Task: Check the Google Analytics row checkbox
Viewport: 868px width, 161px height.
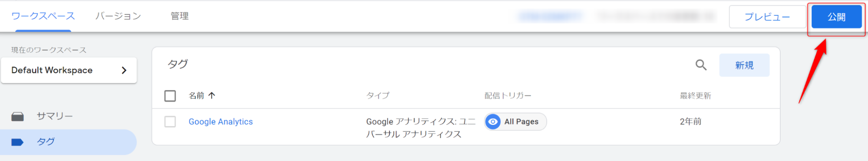Action: coord(170,122)
